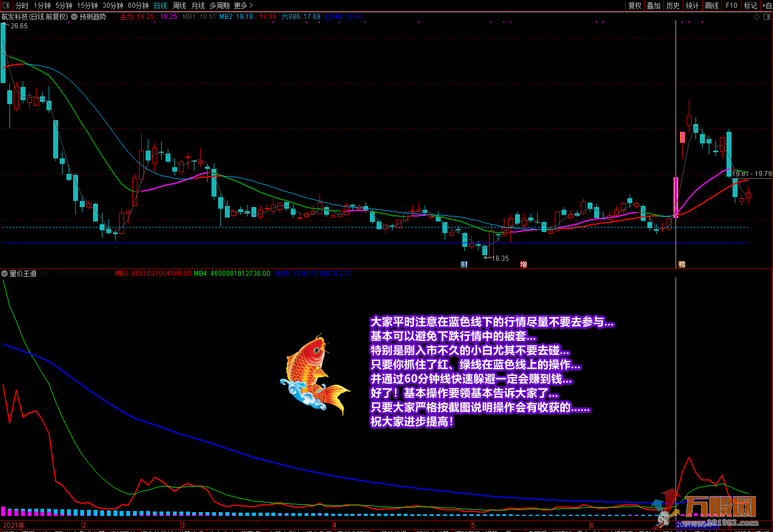Open F10 company info
This screenshot has width=773, height=532.
731,6
